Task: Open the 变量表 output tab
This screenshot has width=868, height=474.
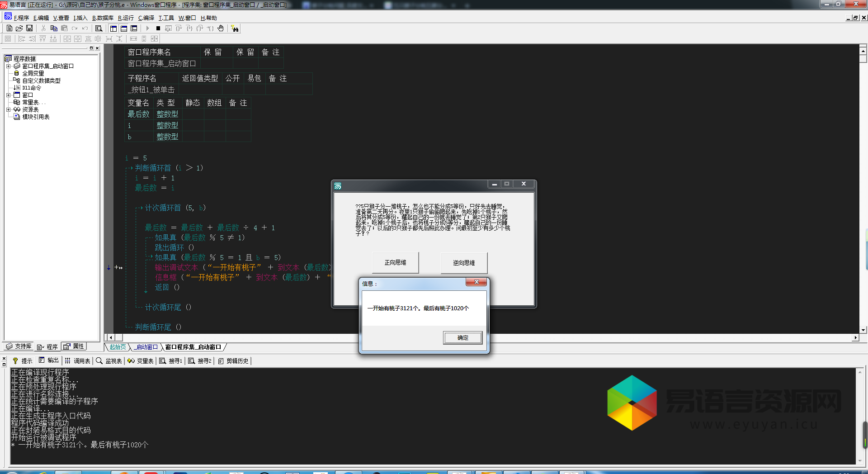Action: tap(141, 361)
